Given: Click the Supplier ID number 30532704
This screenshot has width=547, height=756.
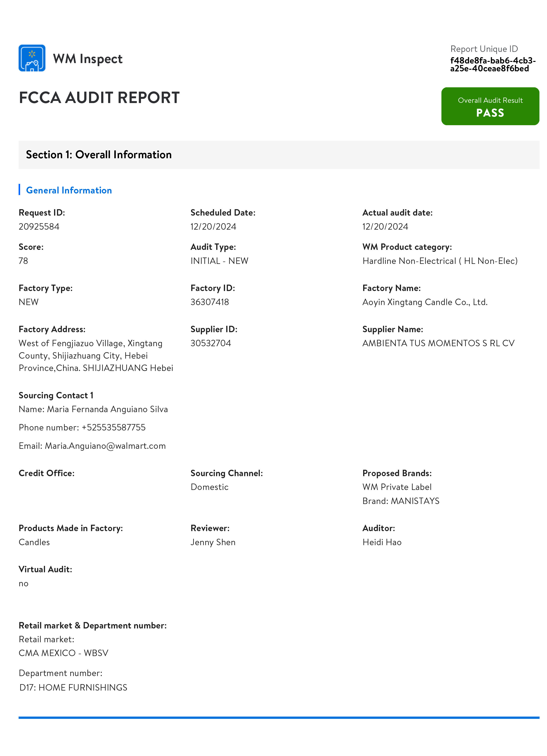Looking at the screenshot, I should click(x=211, y=343).
